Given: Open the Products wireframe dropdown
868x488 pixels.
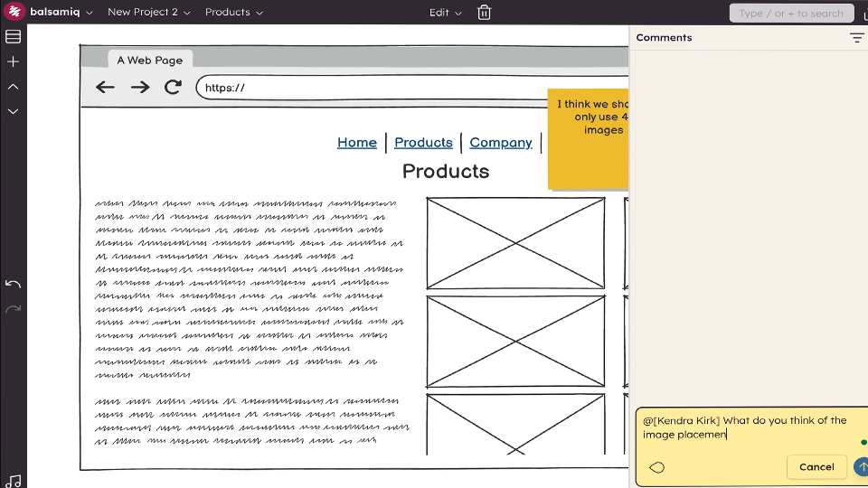Looking at the screenshot, I should [233, 12].
